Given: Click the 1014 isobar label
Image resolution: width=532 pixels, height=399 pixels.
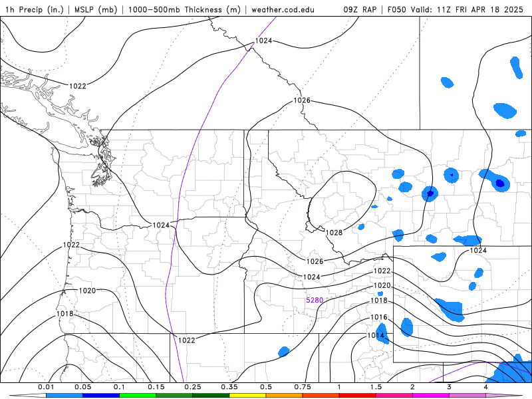Looking at the screenshot, I should [x=376, y=336].
